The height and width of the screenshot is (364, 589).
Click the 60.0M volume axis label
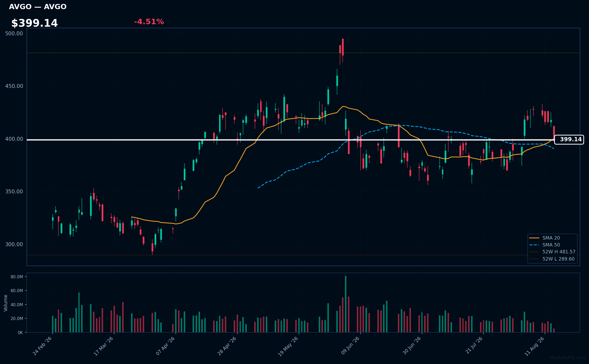point(17,291)
